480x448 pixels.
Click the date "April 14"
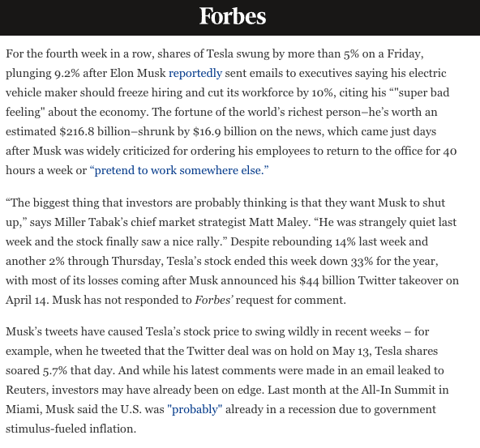26,300
